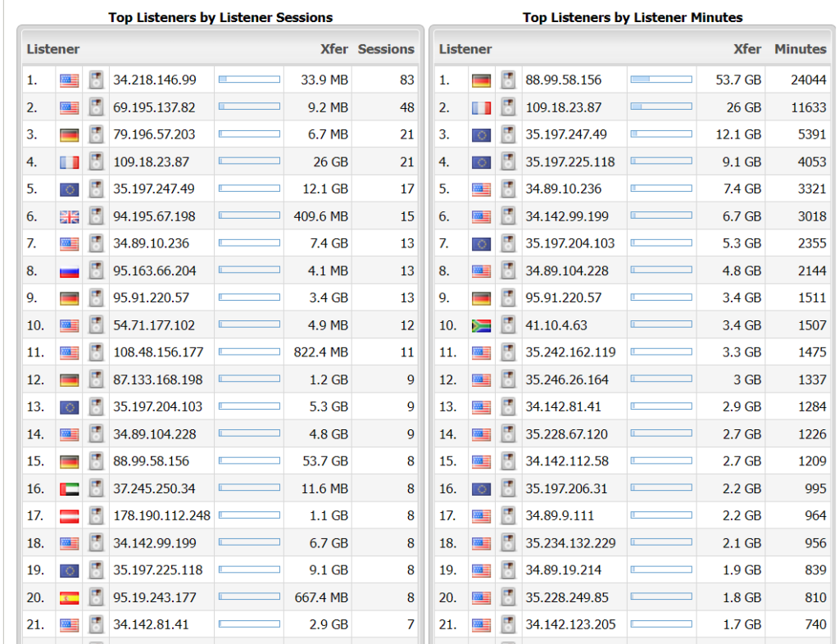Open listener IP 35.242.162.119
This screenshot has height=644, width=839.
click(x=570, y=352)
